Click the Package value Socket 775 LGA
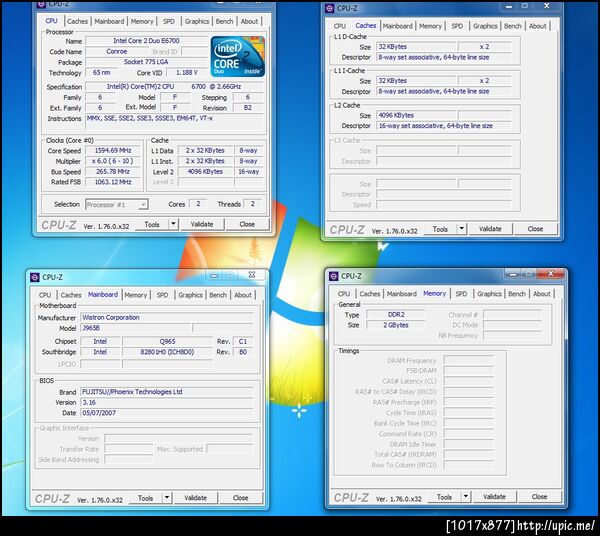 click(146, 62)
